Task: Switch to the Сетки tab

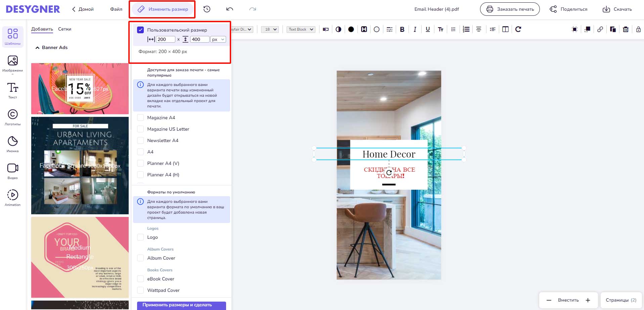Action: pyautogui.click(x=65, y=29)
